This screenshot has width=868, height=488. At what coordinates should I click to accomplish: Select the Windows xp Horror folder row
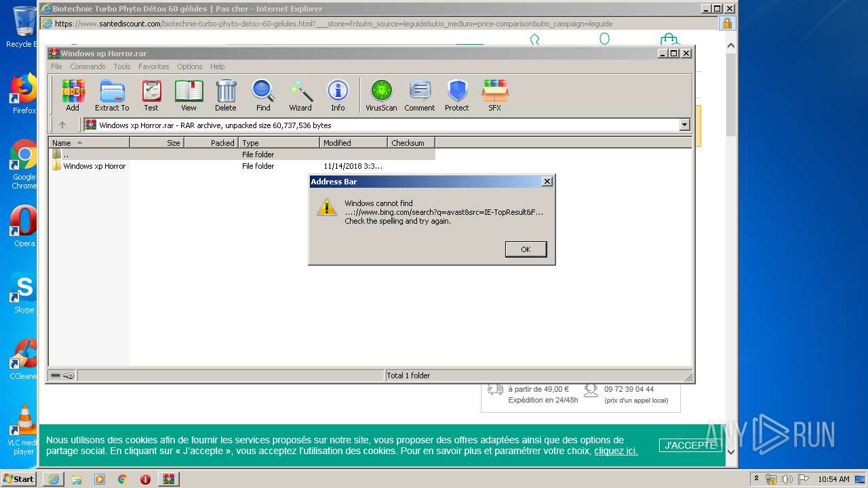(x=242, y=166)
